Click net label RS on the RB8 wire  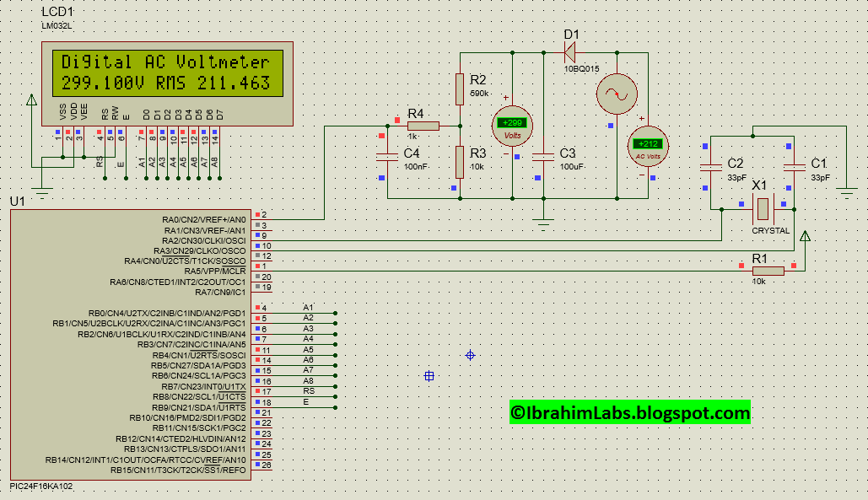[x=309, y=391]
